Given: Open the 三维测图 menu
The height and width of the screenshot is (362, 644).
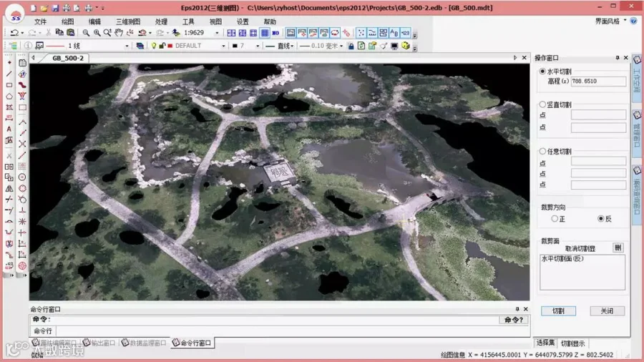Looking at the screenshot, I should (x=129, y=21).
